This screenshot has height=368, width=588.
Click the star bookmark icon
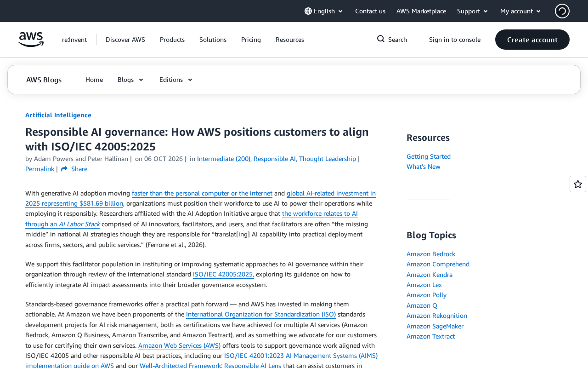pos(578,184)
